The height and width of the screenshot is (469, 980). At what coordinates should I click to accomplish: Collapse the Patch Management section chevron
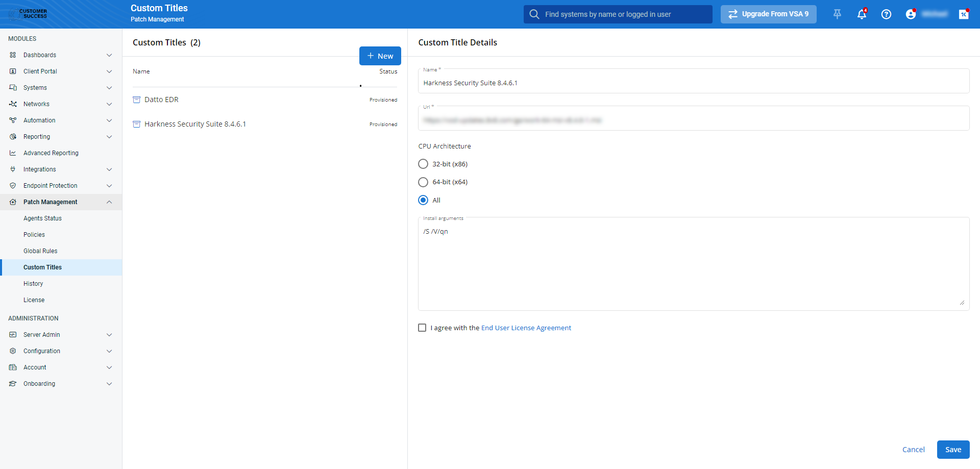coord(109,202)
